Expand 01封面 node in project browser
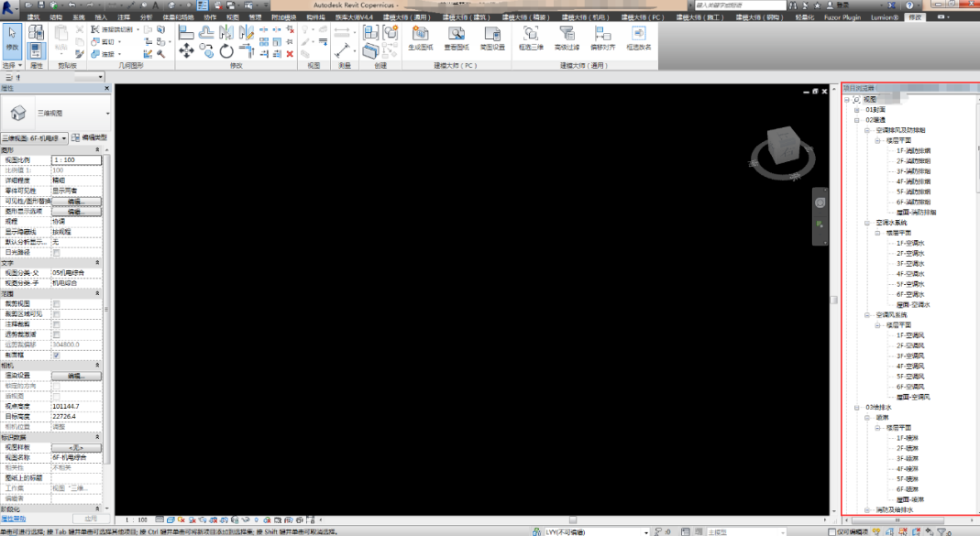Image resolution: width=980 pixels, height=536 pixels. tap(857, 110)
